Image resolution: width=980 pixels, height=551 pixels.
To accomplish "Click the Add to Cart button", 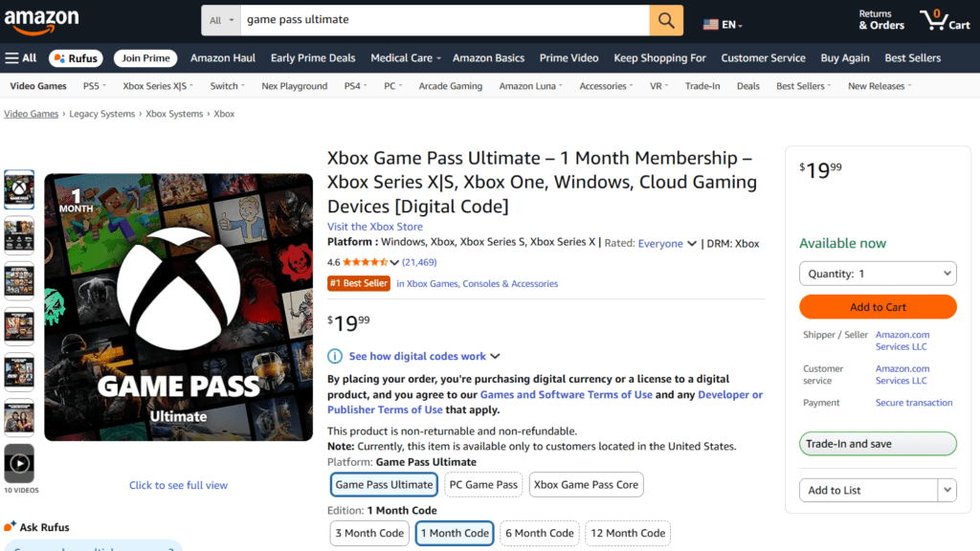I will point(878,307).
